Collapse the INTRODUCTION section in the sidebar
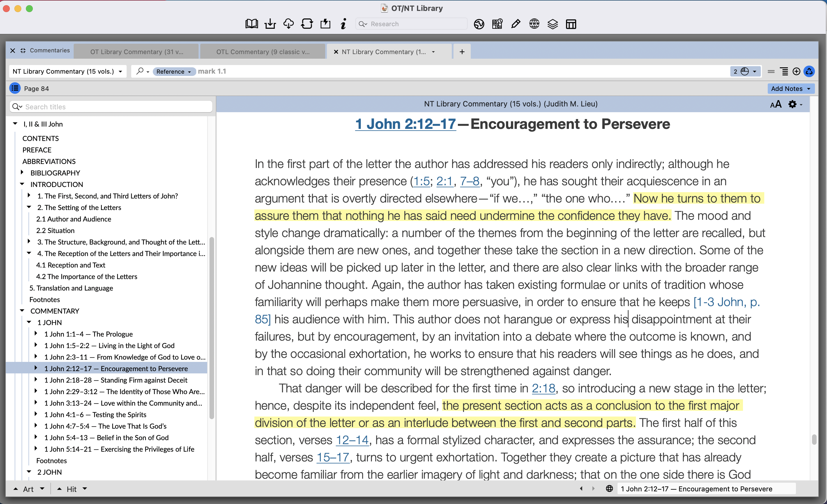Image resolution: width=827 pixels, height=504 pixels. pos(22,184)
